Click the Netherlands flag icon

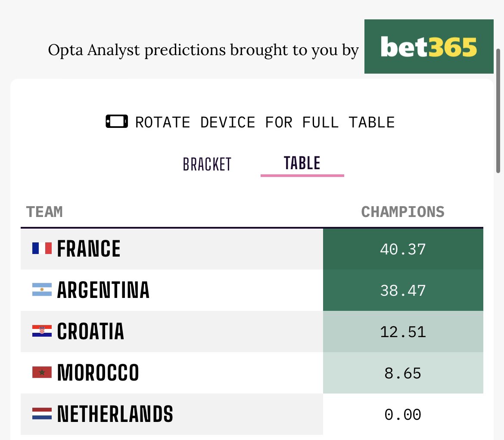[x=42, y=413]
